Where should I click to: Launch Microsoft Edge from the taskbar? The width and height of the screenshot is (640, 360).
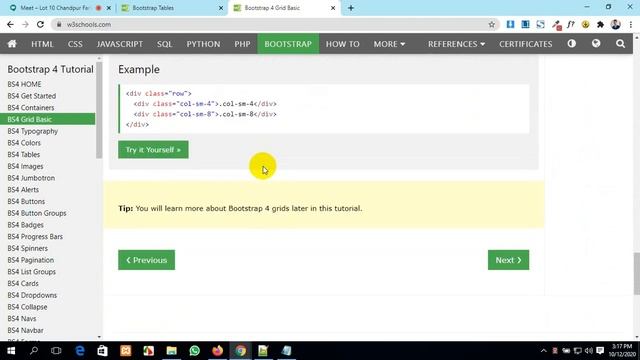tap(80, 351)
